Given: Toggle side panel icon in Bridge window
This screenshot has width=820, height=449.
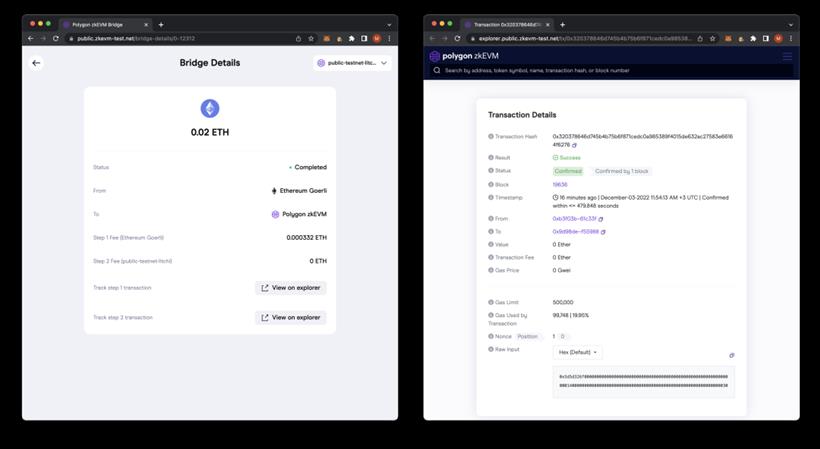Looking at the screenshot, I should [x=364, y=39].
